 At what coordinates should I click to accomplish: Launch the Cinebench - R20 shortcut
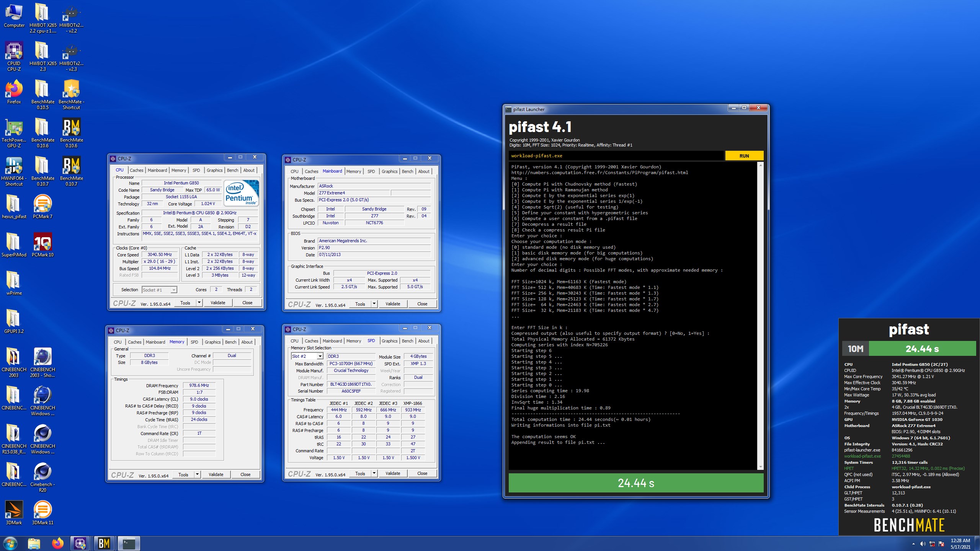(x=42, y=477)
